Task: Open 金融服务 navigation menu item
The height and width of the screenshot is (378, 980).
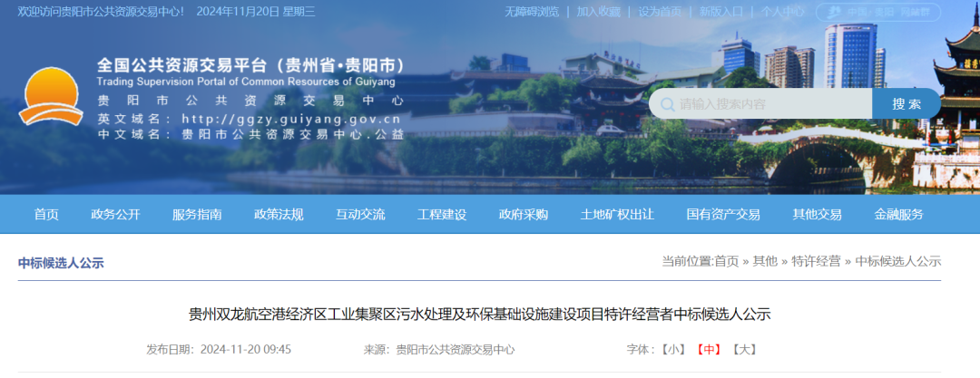Action: (x=898, y=214)
